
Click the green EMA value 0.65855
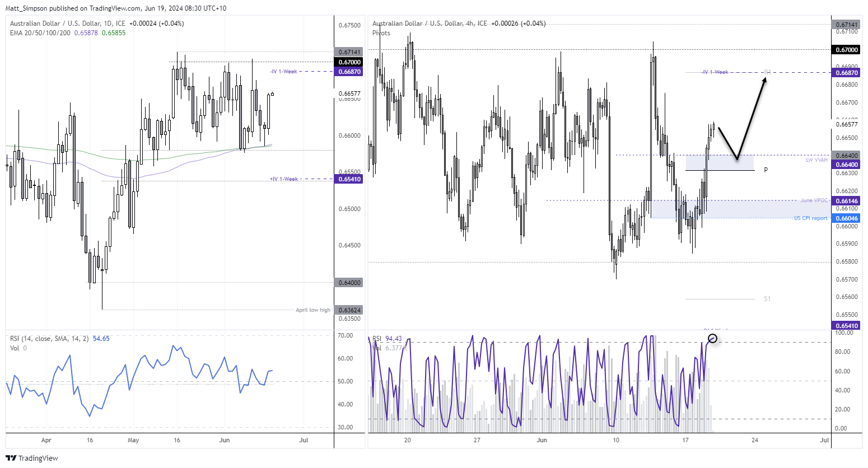pyautogui.click(x=114, y=33)
